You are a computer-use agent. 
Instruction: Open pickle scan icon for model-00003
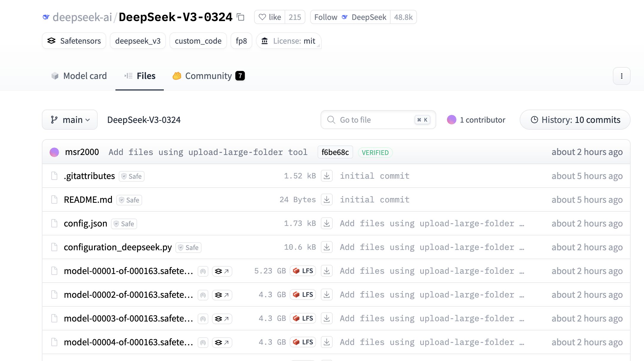click(x=203, y=319)
